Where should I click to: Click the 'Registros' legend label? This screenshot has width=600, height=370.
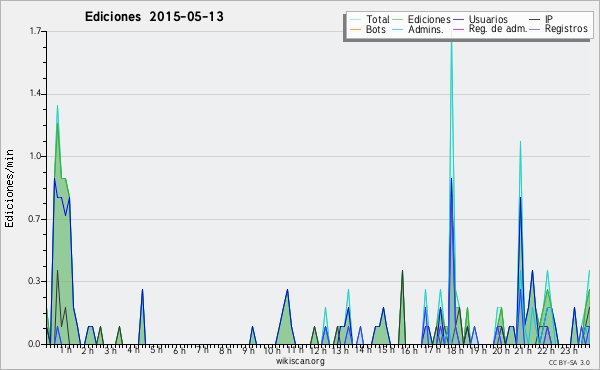click(566, 29)
